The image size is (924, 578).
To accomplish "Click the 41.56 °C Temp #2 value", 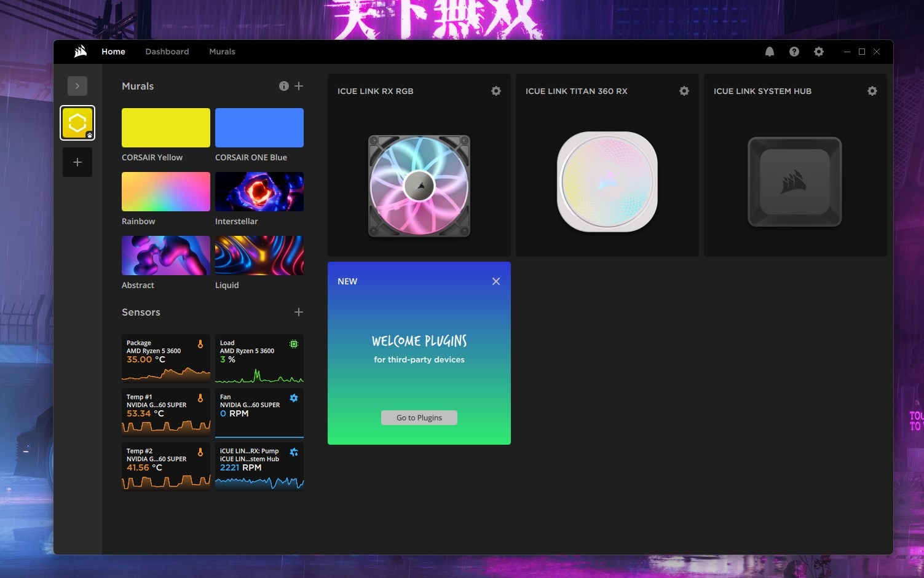I will coord(144,467).
